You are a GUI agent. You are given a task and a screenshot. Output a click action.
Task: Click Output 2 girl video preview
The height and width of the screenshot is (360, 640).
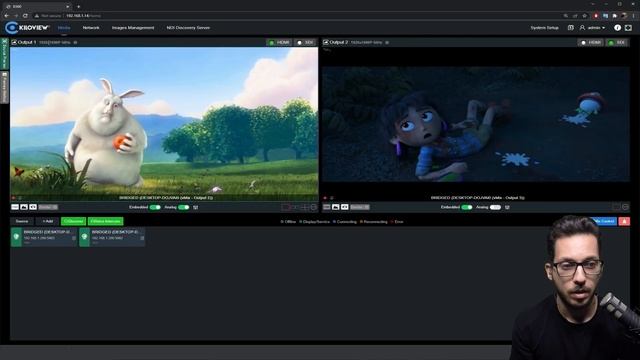click(x=476, y=124)
